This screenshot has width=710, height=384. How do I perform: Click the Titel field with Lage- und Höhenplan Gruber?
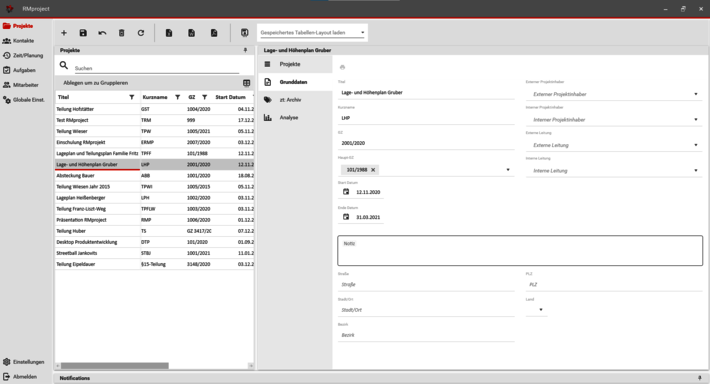pos(426,92)
